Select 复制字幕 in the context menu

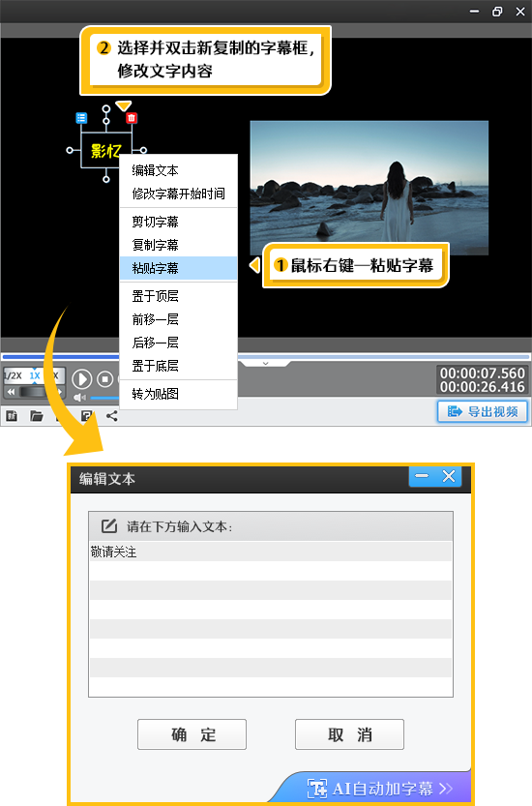(x=178, y=245)
